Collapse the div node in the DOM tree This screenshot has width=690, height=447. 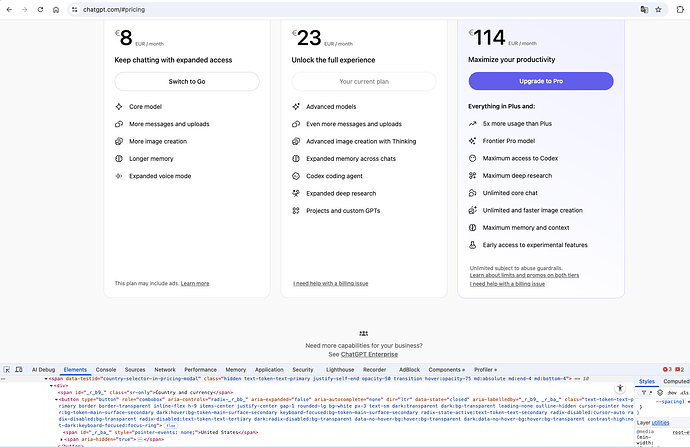point(51,385)
